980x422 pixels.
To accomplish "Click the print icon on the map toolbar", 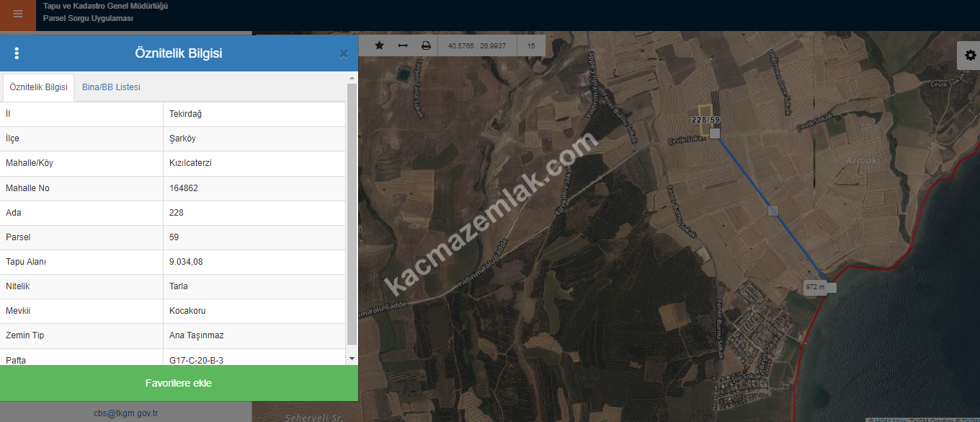I will [426, 45].
